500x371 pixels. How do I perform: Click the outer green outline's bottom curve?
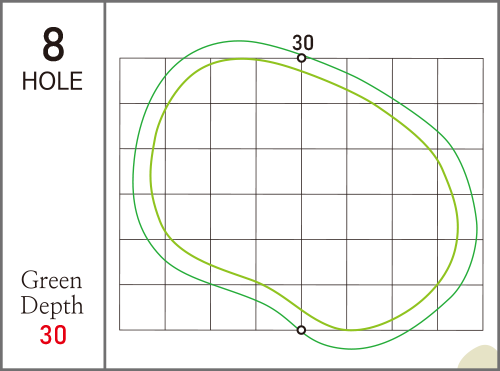pyautogui.click(x=352, y=349)
